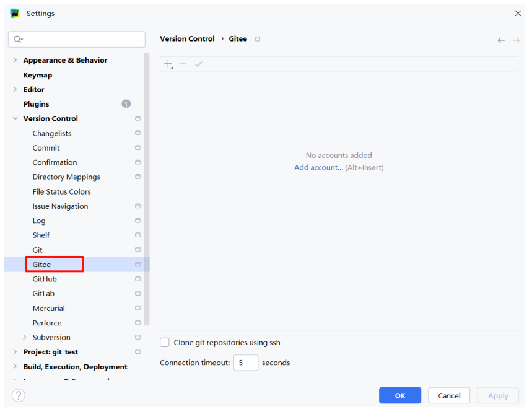Image resolution: width=532 pixels, height=409 pixels.
Task: Click the Connection timeout input field
Action: click(246, 363)
